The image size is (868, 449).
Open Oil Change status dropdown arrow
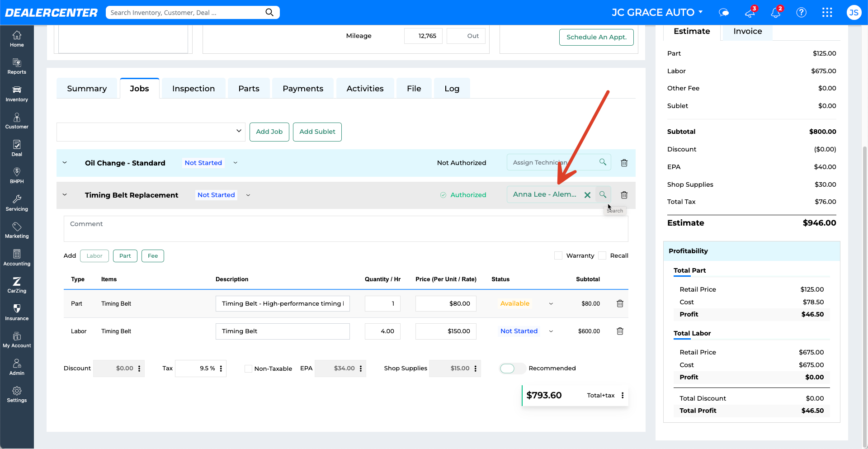(x=235, y=163)
